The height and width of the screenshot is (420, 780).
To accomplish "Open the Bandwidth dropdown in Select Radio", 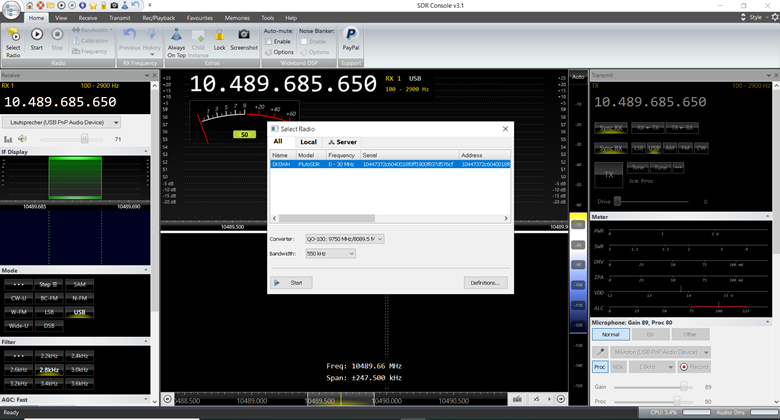I will [x=330, y=254].
